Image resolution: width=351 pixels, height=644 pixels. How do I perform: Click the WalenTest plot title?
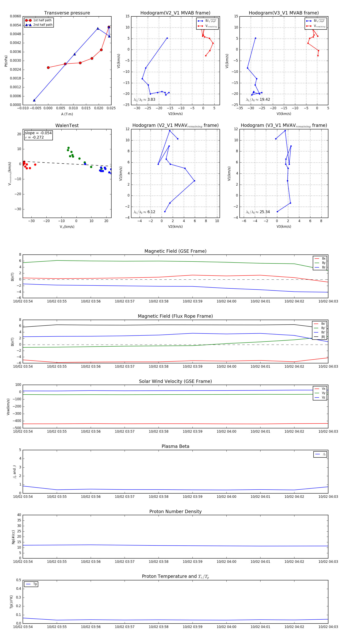click(x=67, y=125)
